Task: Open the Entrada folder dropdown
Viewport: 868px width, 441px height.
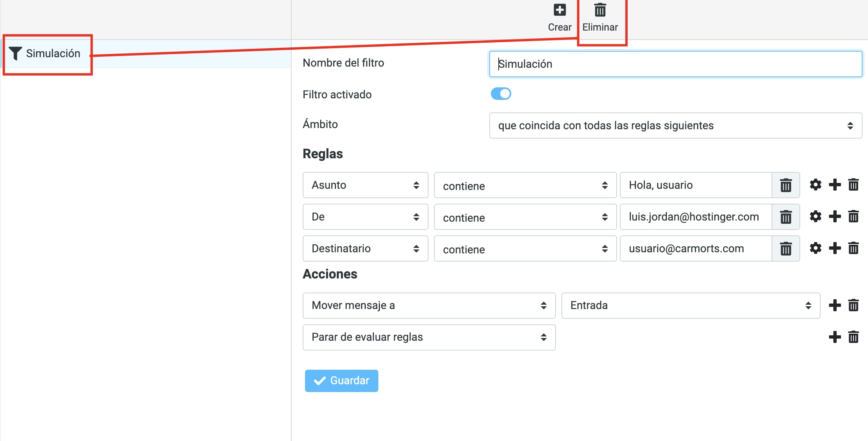Action: coord(690,305)
